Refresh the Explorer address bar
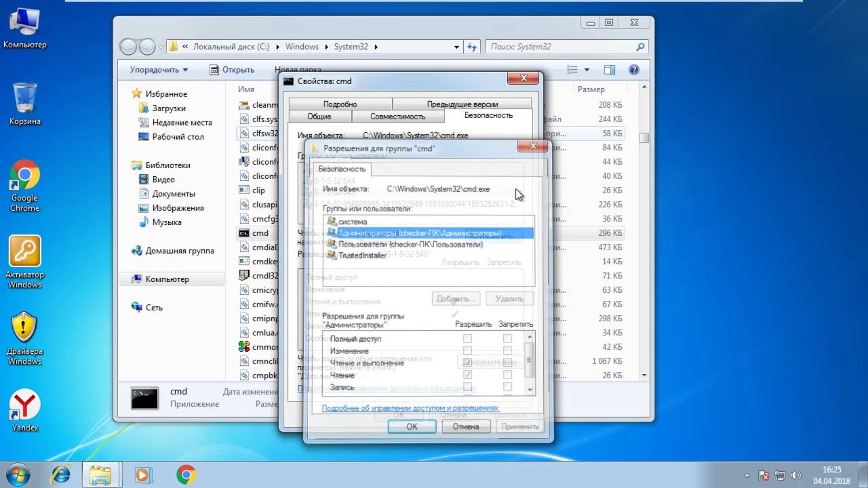Image resolution: width=868 pixels, height=488 pixels. point(473,47)
